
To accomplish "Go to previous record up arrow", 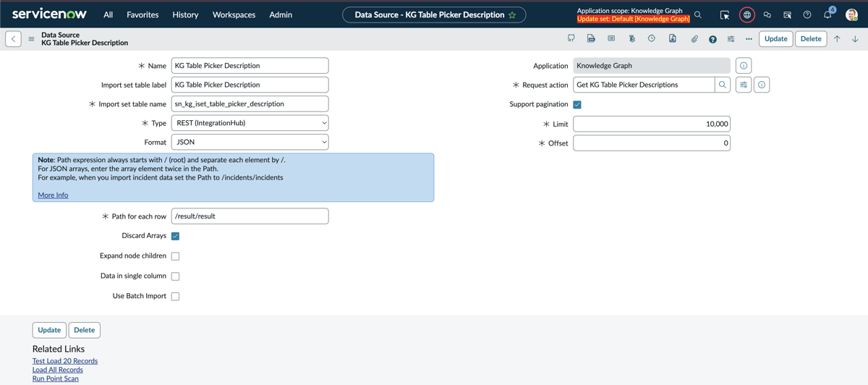I will click(837, 39).
